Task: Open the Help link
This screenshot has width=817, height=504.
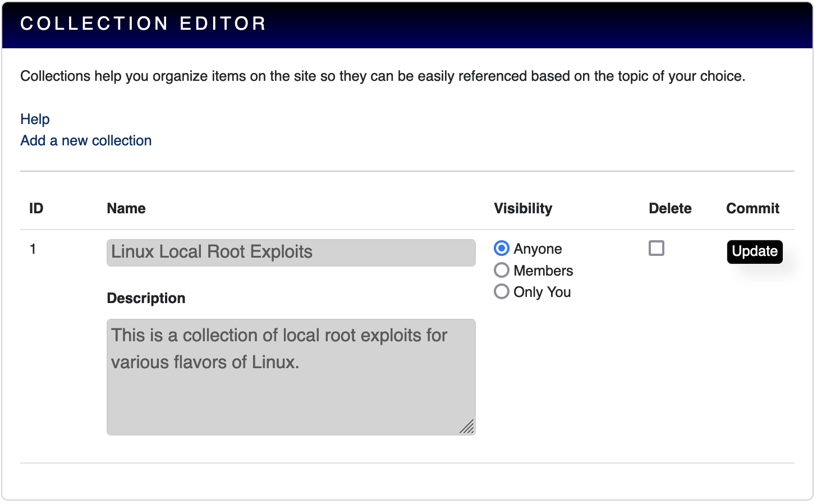Action: (35, 119)
